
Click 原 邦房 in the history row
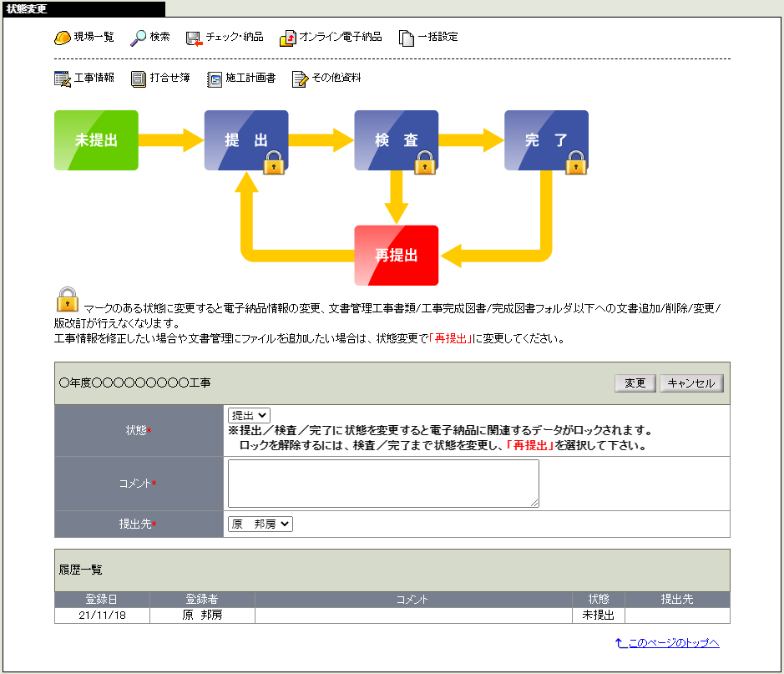(202, 616)
